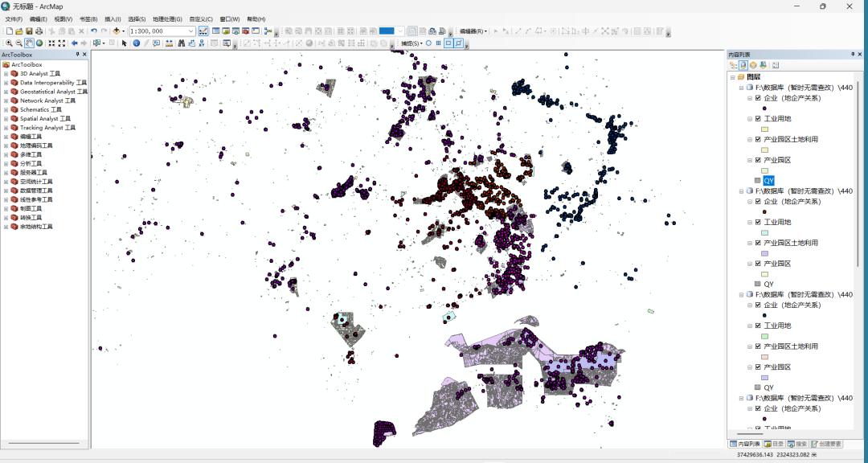Toggle the first 产业园区土地利用 layer visibility
The image size is (868, 463).
click(757, 139)
